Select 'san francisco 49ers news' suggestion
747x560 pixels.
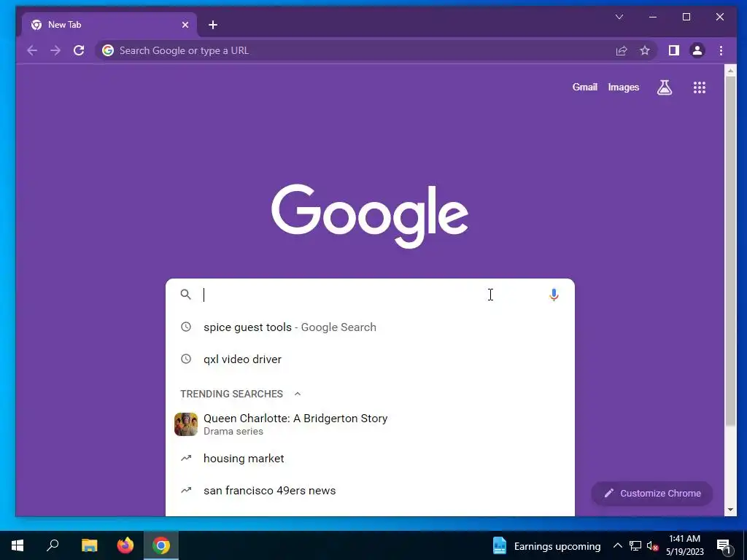[x=370, y=491]
